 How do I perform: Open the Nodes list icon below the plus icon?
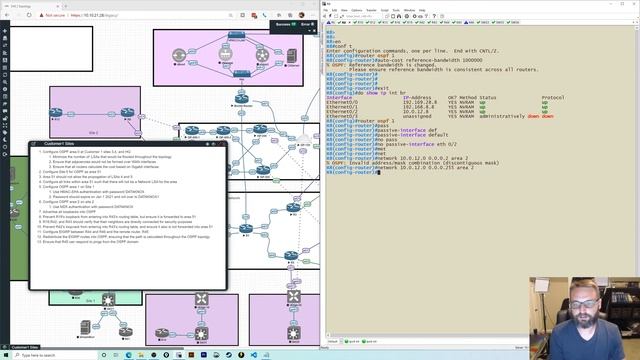click(x=5, y=38)
